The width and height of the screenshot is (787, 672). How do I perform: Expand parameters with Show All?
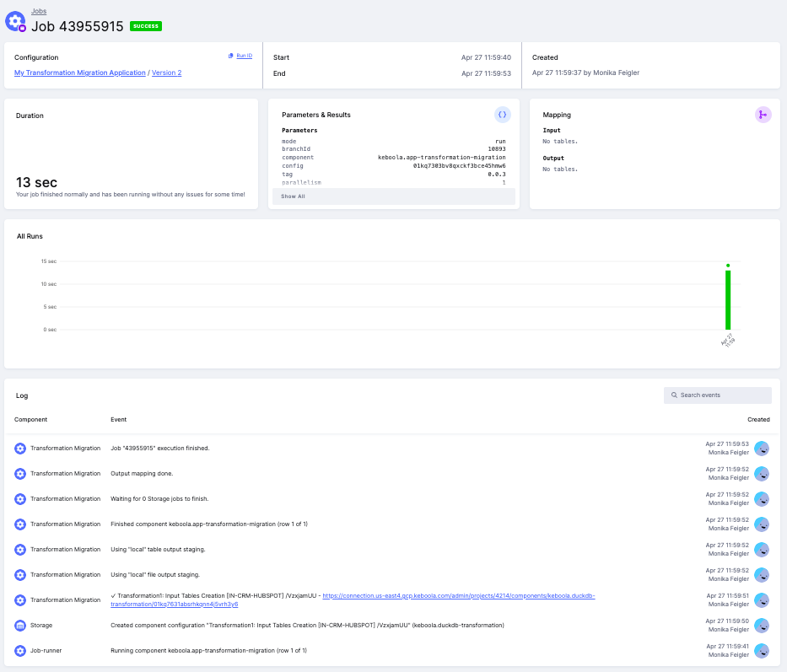(393, 196)
